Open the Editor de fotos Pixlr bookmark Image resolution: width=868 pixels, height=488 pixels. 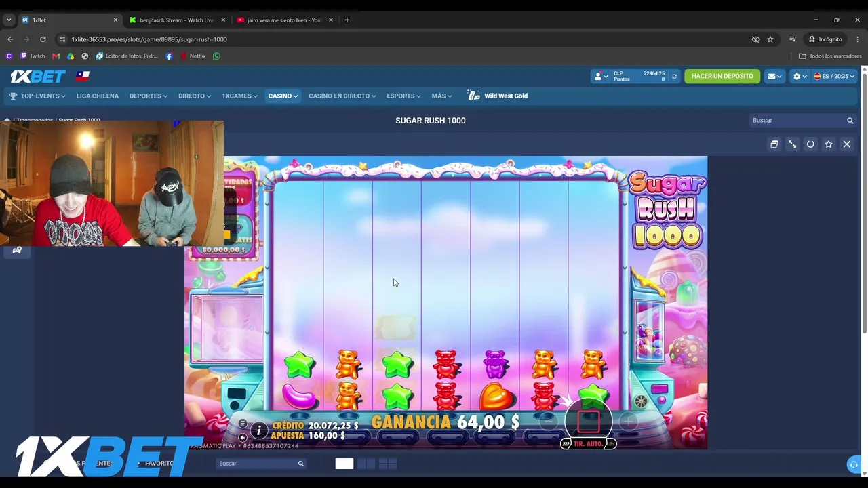coord(127,56)
